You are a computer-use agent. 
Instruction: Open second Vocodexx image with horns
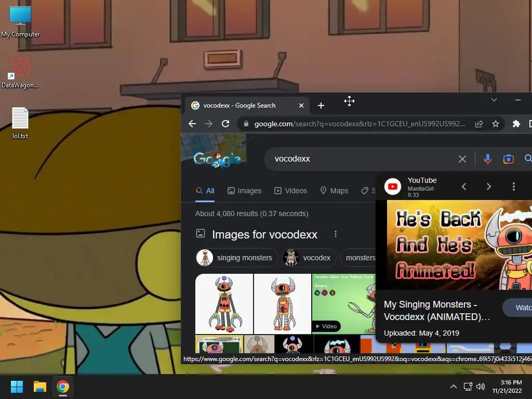click(282, 303)
